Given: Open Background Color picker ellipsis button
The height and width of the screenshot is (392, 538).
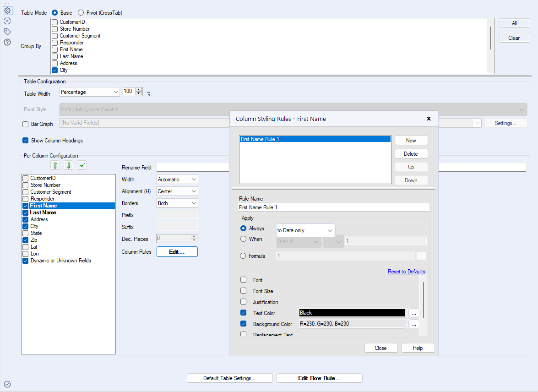Looking at the screenshot, I should pyautogui.click(x=414, y=324).
